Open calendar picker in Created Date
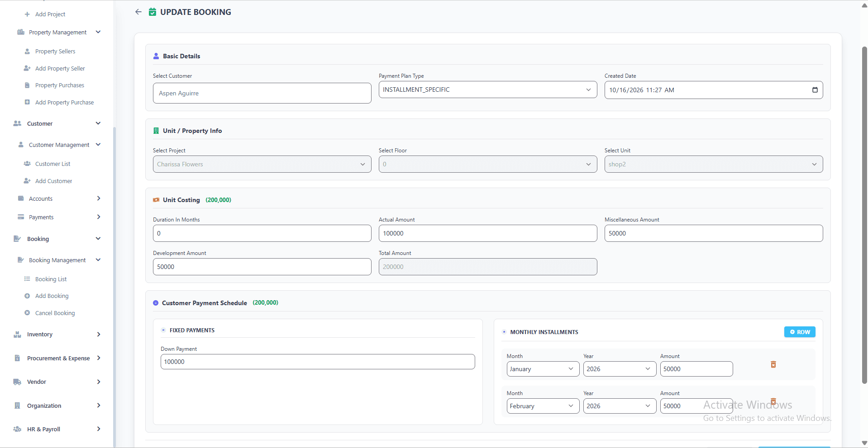 815,90
